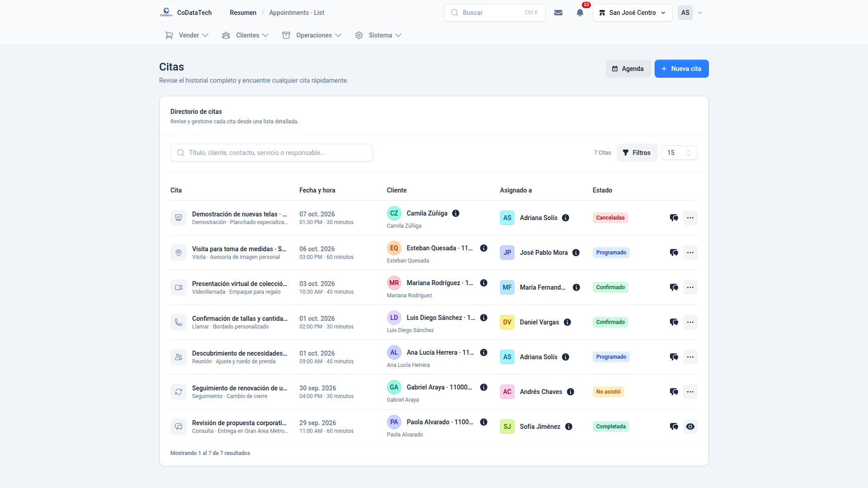Open more actions for Seguimiento de renovación row
The image size is (868, 488).
690,392
